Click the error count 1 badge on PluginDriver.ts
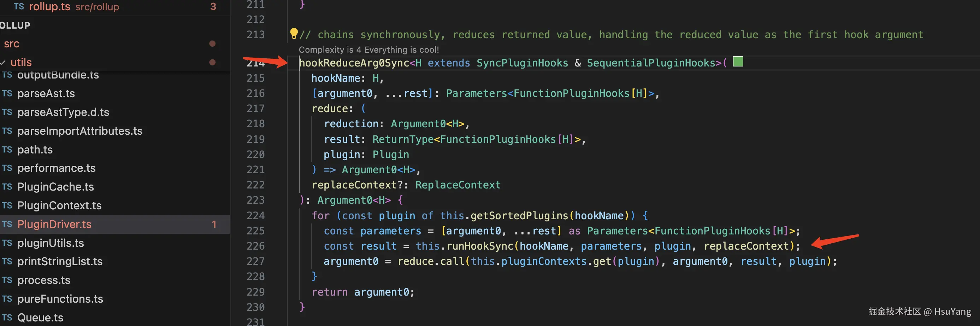This screenshot has height=326, width=980. [x=214, y=224]
